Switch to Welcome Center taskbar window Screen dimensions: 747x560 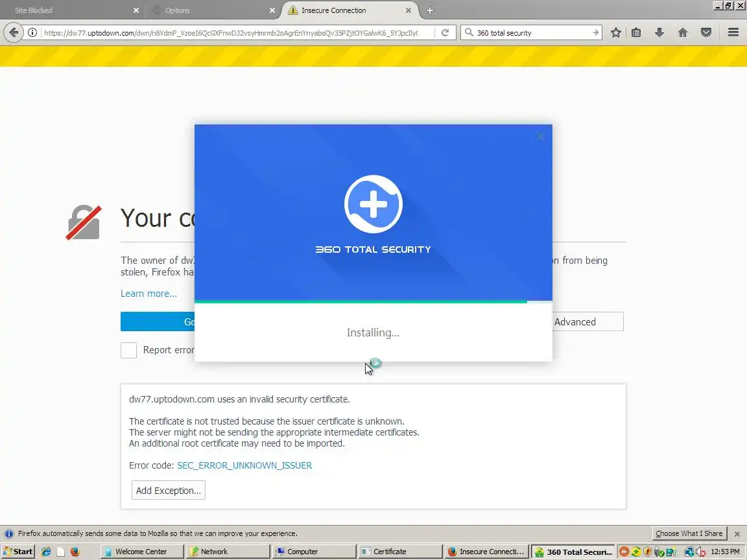coord(142,552)
